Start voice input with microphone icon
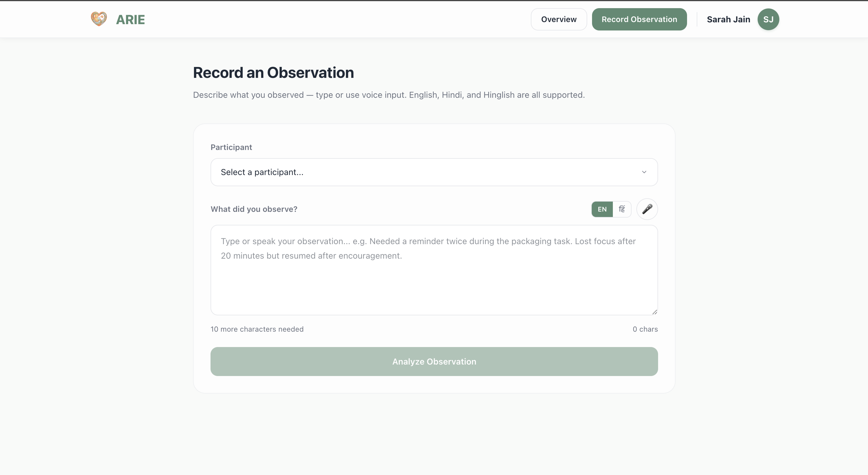The image size is (868, 475). click(647, 209)
